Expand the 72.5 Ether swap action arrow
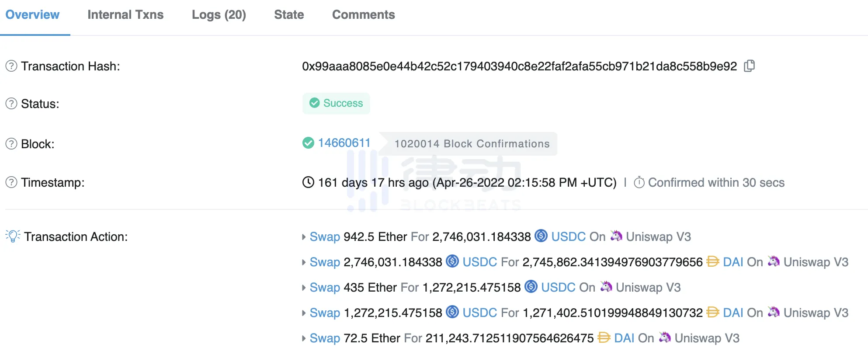The height and width of the screenshot is (362, 868). [304, 338]
